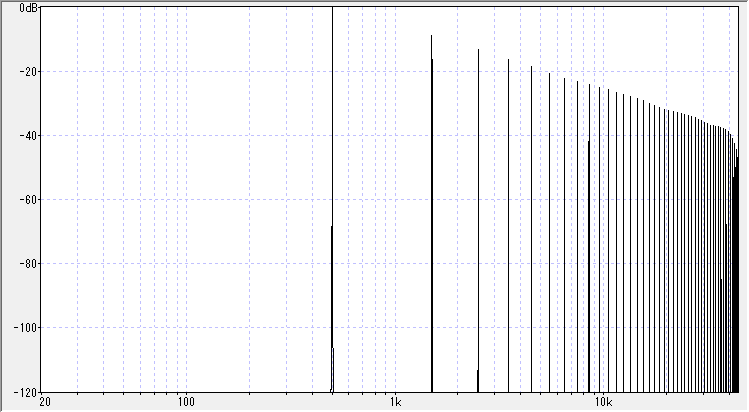Click the -120 amplitude axis label
Image resolution: width=749 pixels, height=412 pixels.
point(25,392)
